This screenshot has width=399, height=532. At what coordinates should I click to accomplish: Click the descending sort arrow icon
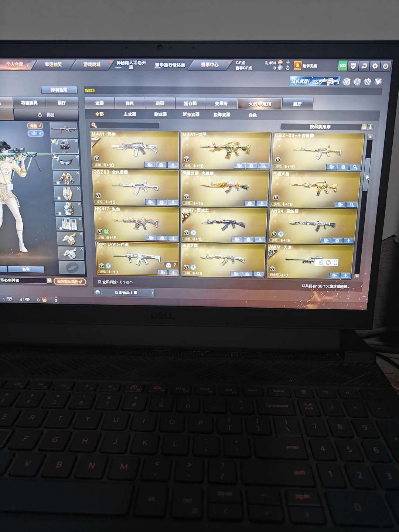370,127
